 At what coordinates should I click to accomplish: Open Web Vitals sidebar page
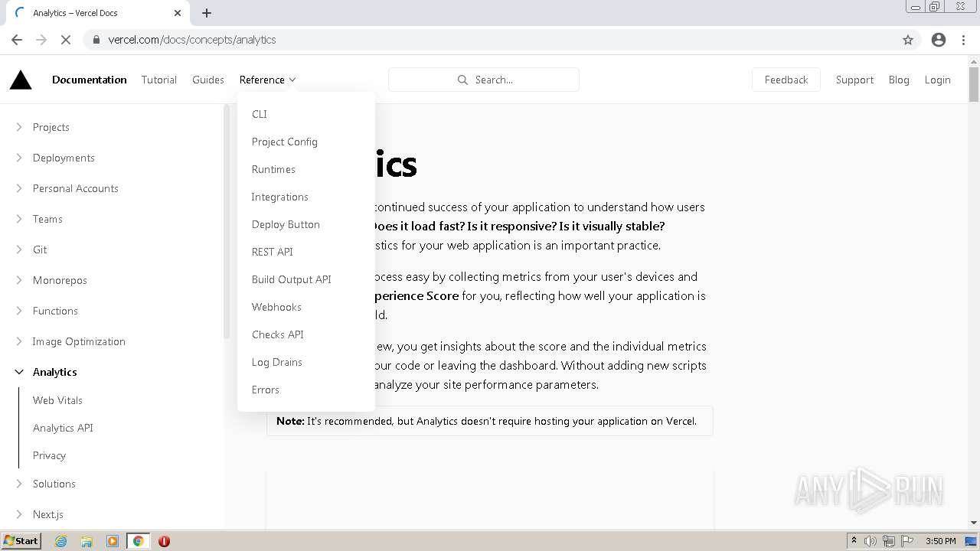pos(57,400)
